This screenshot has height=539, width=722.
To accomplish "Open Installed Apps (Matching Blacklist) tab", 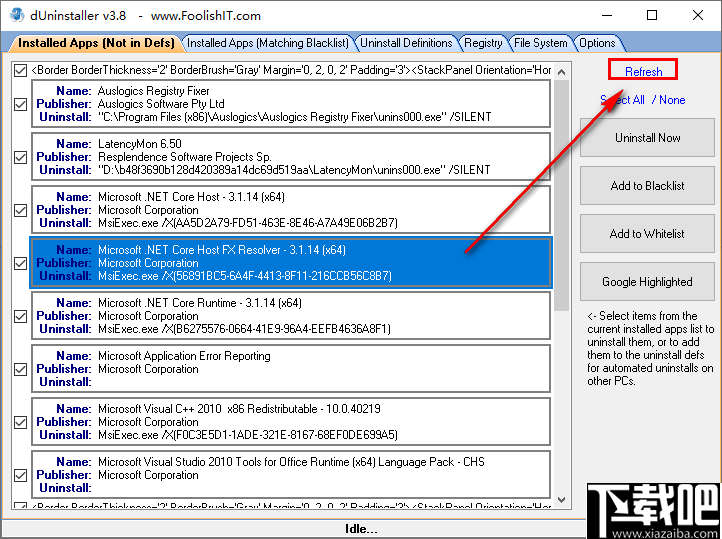I will pos(268,43).
